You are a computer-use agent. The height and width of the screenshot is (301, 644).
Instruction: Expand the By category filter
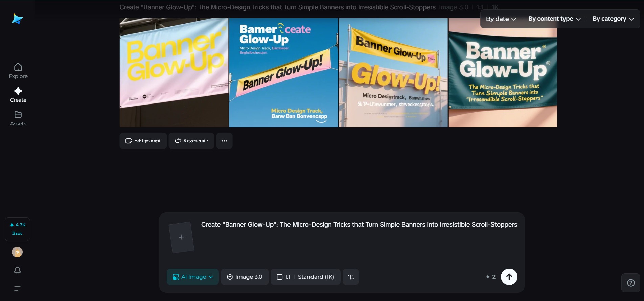(613, 19)
